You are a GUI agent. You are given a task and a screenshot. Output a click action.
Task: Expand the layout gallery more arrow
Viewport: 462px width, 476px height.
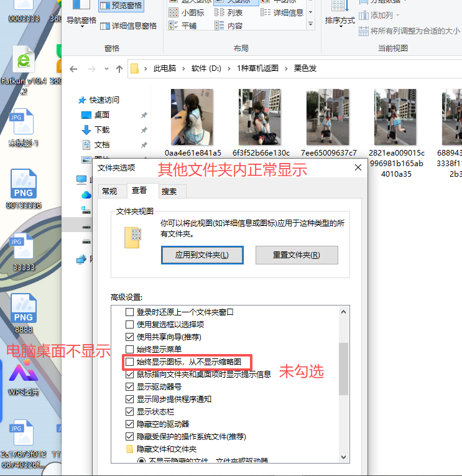311,24
